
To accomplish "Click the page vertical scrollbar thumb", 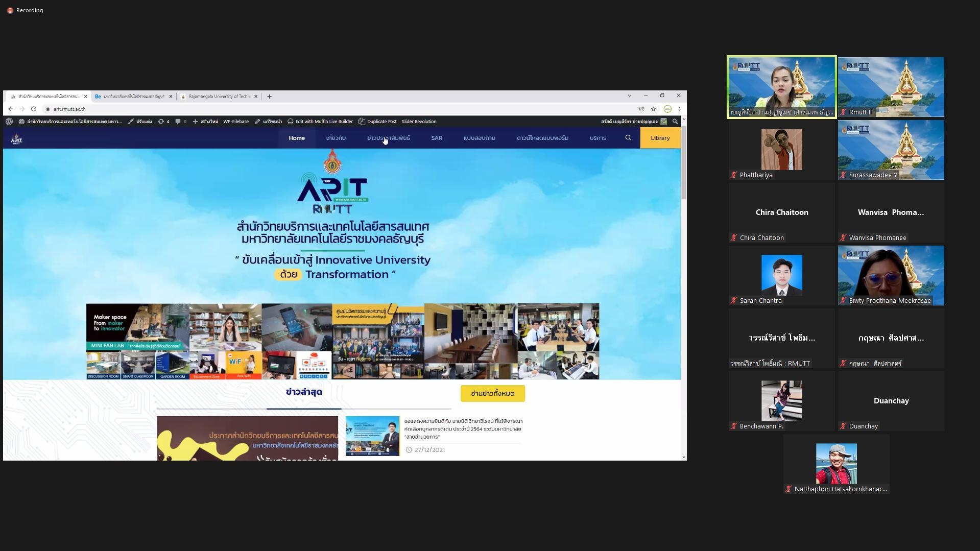I will [684, 163].
